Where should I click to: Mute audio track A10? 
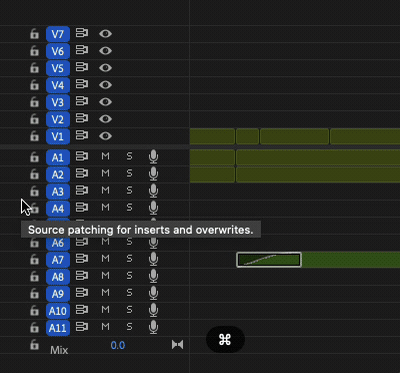(105, 309)
